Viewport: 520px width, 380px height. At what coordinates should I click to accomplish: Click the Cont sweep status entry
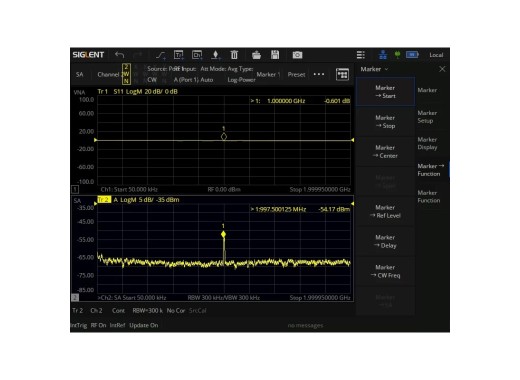(118, 311)
